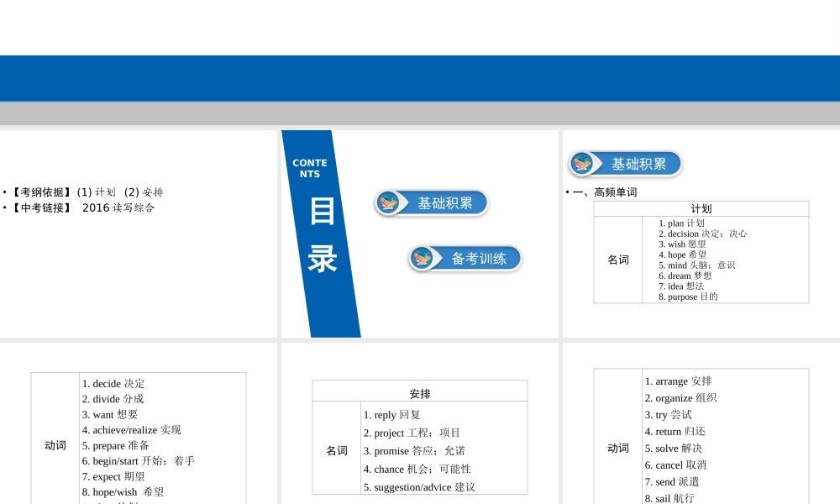
Task: Select the row '3. try 尝试'
Action: point(668,415)
